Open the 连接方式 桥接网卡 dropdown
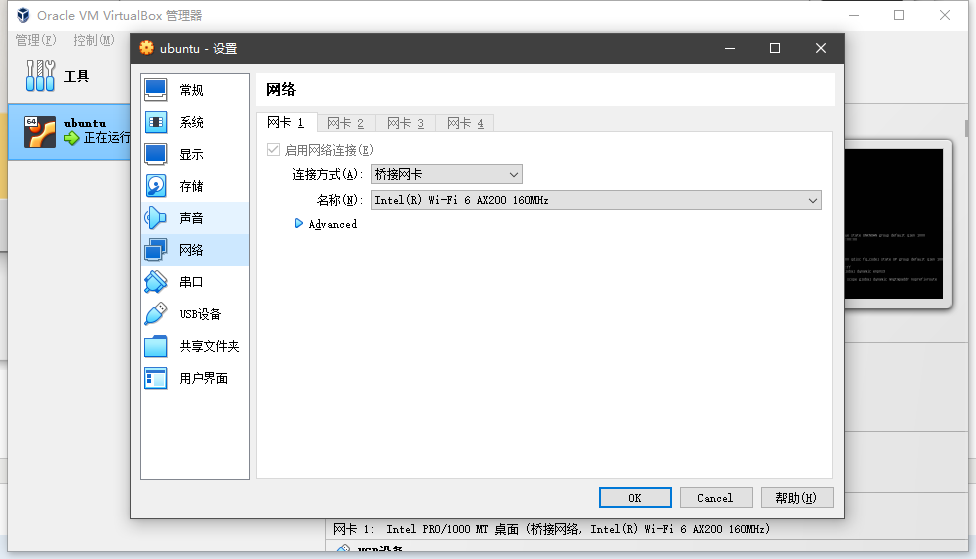The image size is (976, 559). point(446,174)
